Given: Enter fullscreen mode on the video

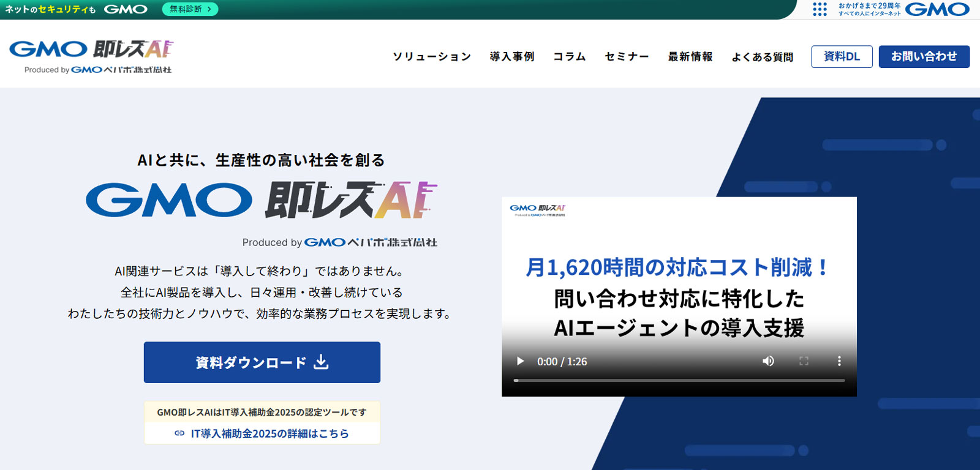Looking at the screenshot, I should (804, 361).
